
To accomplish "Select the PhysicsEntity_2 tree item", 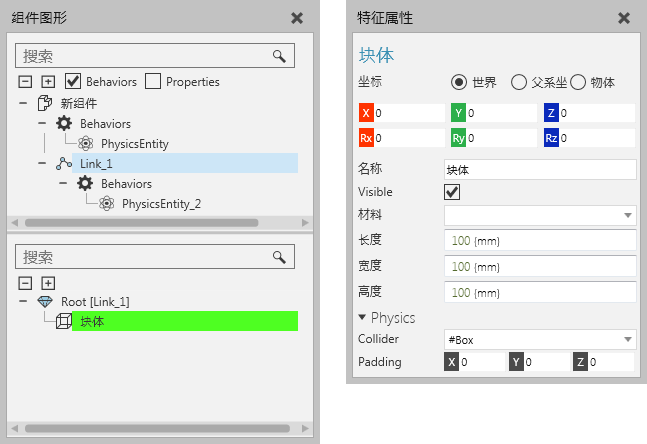I will [x=161, y=203].
